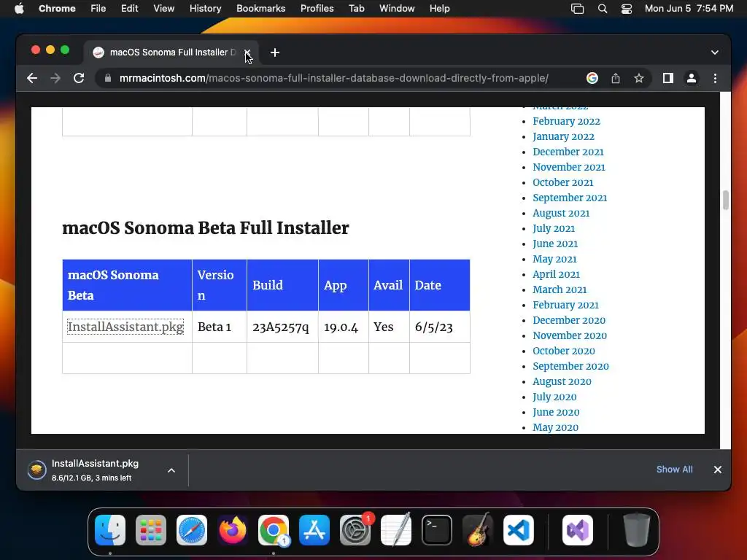Open Launchpad from the Dock

(x=151, y=530)
